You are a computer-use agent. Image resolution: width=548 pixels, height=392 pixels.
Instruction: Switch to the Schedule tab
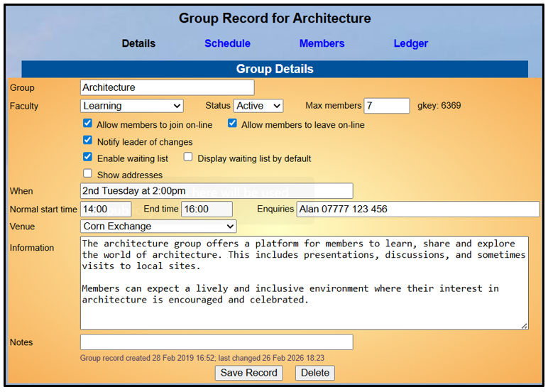pyautogui.click(x=228, y=43)
